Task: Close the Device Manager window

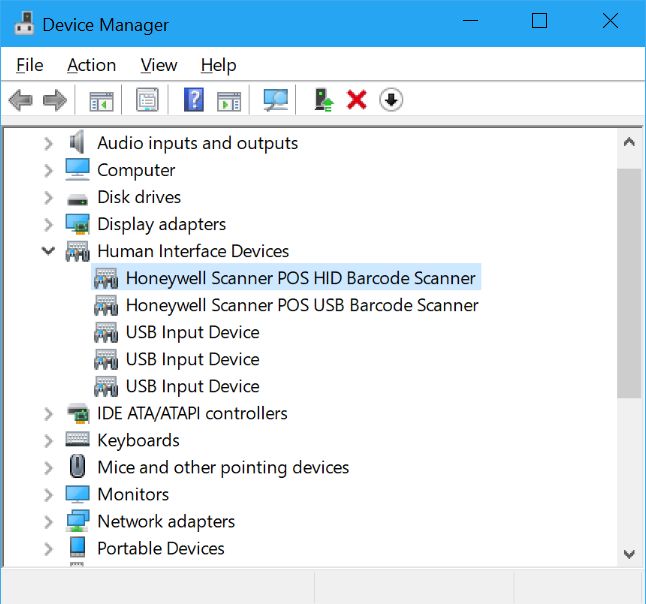Action: coord(610,21)
